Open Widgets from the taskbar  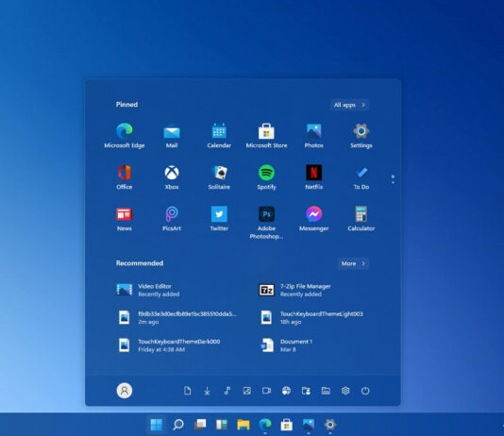(222, 425)
